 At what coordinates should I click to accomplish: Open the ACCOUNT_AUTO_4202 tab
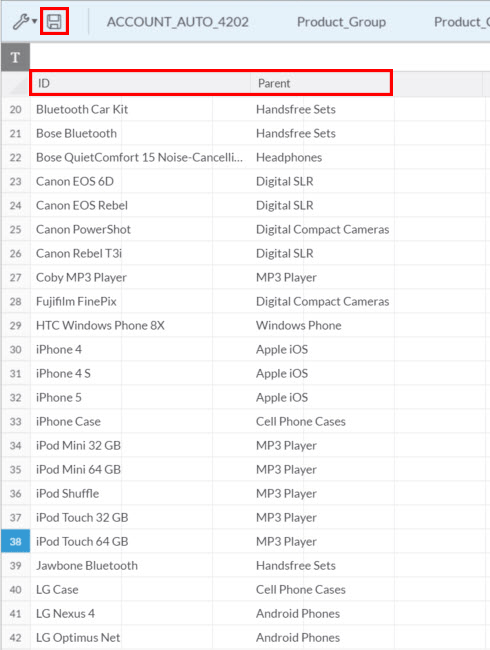(177, 22)
